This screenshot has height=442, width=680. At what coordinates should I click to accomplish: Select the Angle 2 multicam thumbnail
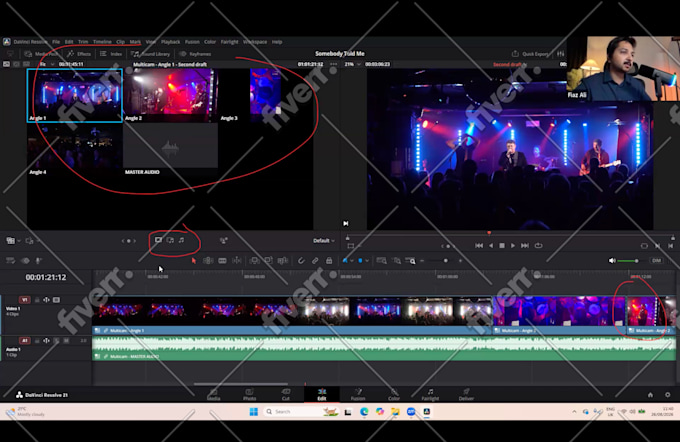[171, 95]
